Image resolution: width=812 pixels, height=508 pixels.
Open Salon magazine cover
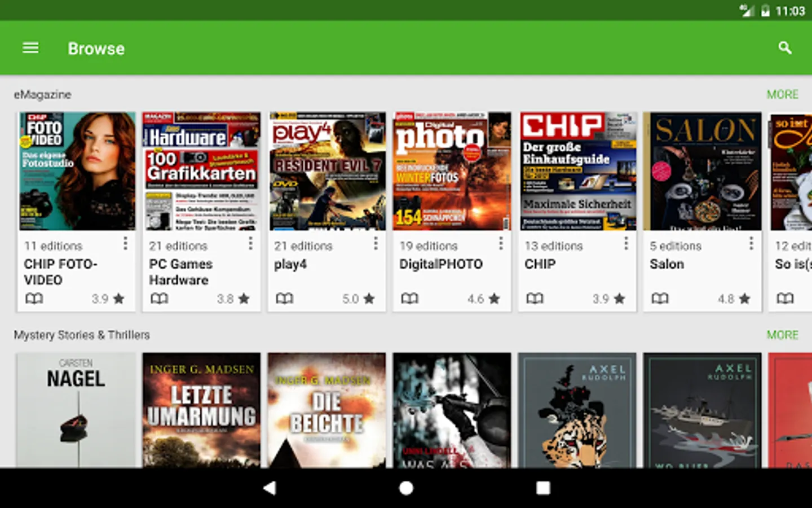point(703,171)
